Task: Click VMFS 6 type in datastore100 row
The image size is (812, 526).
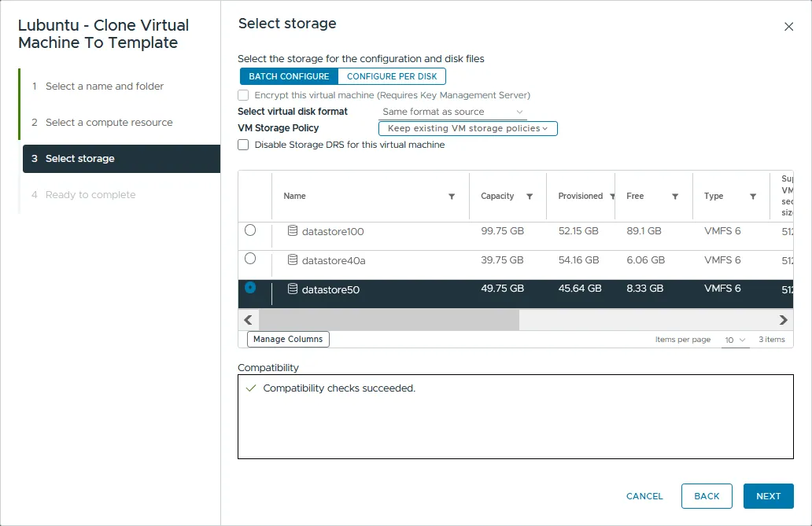Action: click(x=722, y=231)
